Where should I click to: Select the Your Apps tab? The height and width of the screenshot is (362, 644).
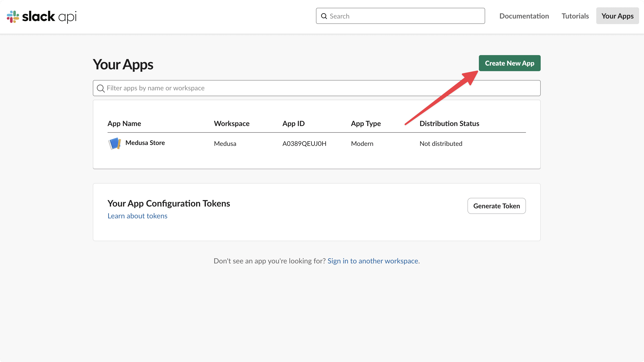click(617, 16)
